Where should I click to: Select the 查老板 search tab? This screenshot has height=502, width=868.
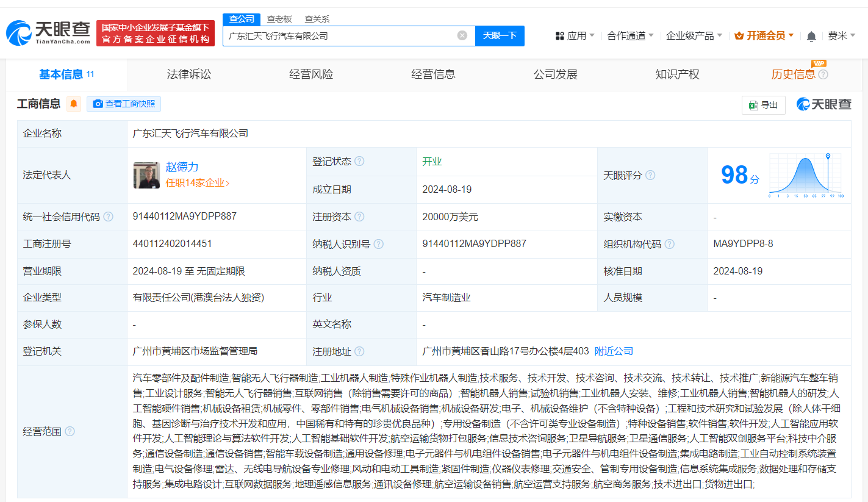coord(280,19)
